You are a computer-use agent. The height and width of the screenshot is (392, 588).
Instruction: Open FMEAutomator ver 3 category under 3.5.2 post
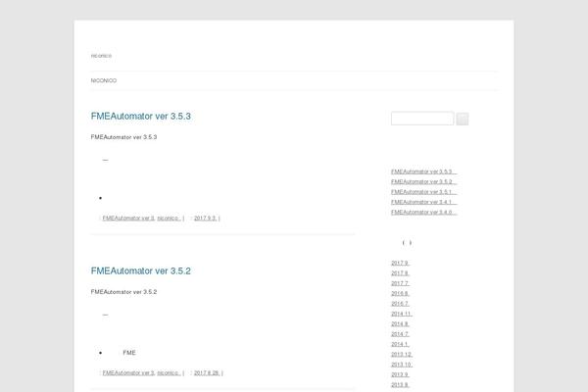point(128,372)
